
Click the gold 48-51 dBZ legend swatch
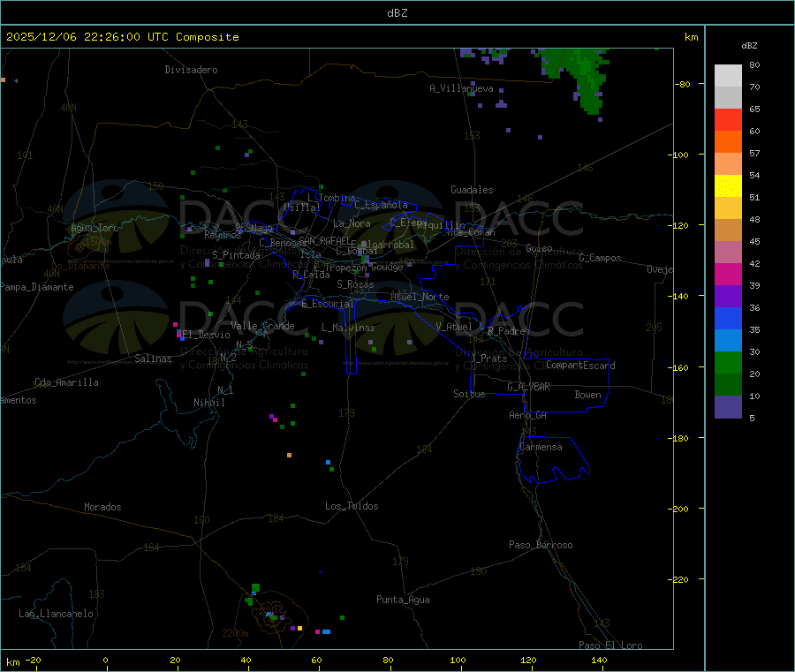(728, 208)
